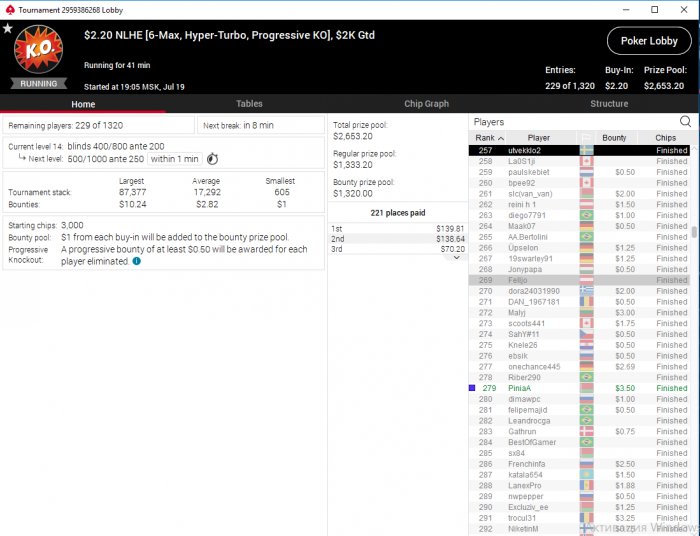Click the PokerStars spade title icon

tap(10, 9)
